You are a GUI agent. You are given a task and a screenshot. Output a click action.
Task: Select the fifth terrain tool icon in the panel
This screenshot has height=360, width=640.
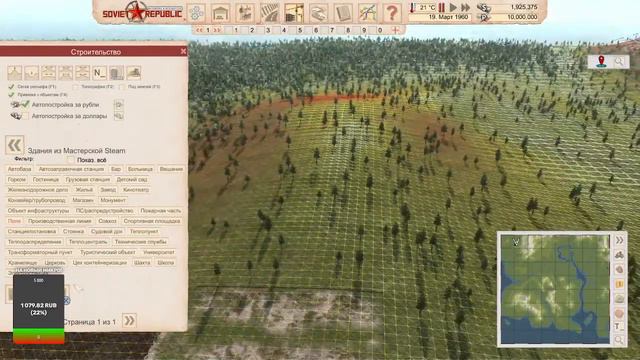[x=82, y=73]
